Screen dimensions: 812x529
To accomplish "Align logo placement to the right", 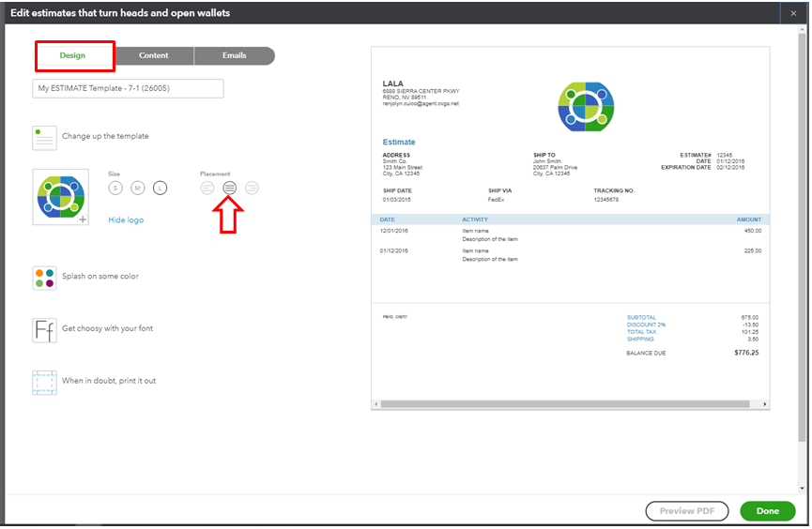I will [252, 188].
